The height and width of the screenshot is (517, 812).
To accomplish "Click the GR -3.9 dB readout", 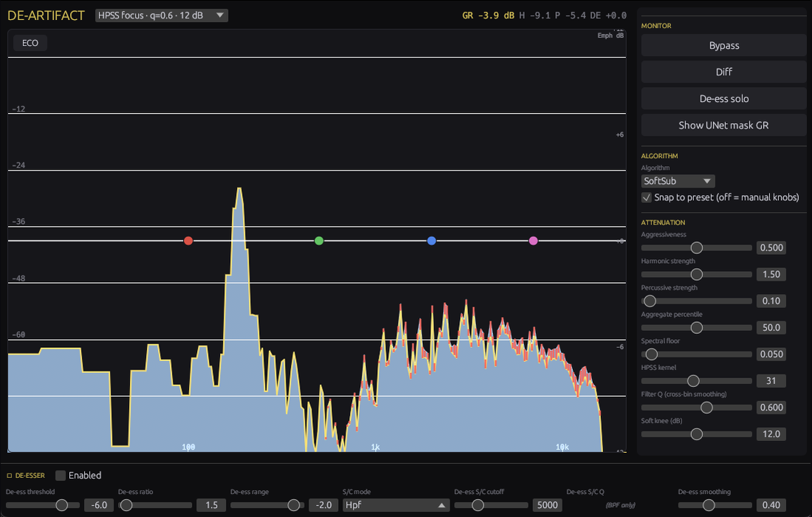I will (x=488, y=16).
